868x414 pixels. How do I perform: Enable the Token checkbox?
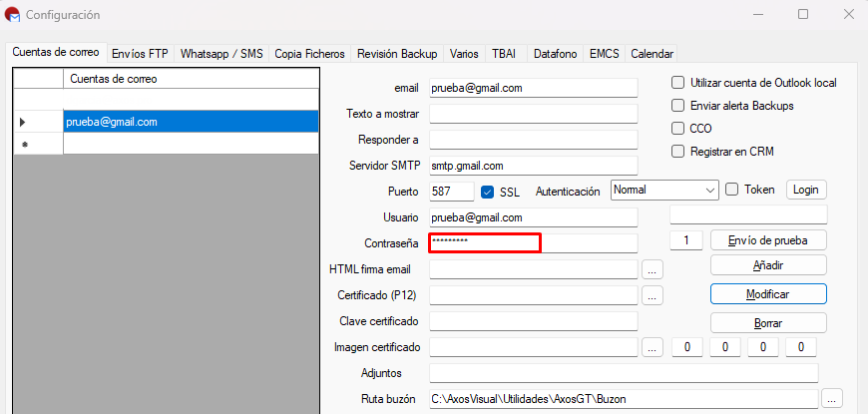732,190
